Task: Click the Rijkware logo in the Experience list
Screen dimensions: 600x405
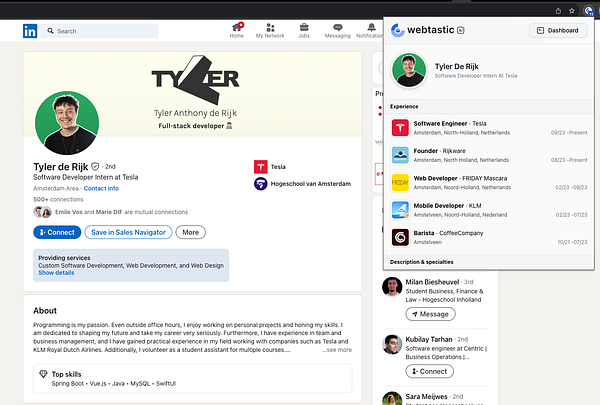Action: [400, 155]
